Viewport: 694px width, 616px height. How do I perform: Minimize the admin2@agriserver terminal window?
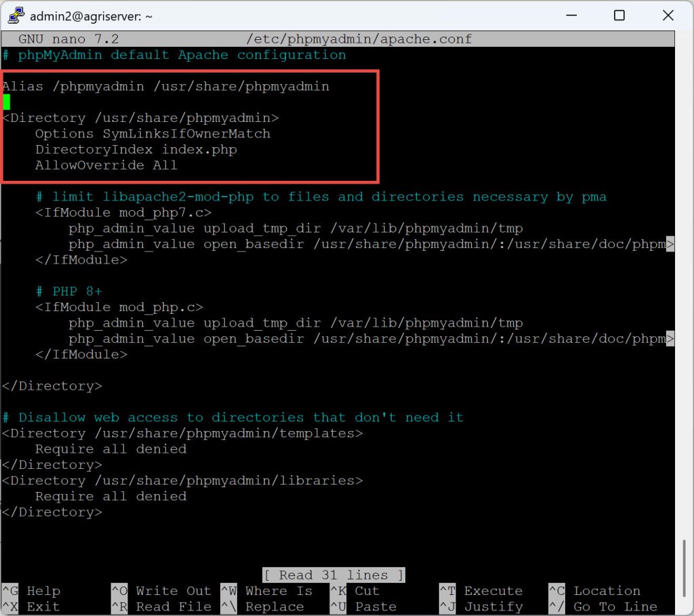point(571,16)
